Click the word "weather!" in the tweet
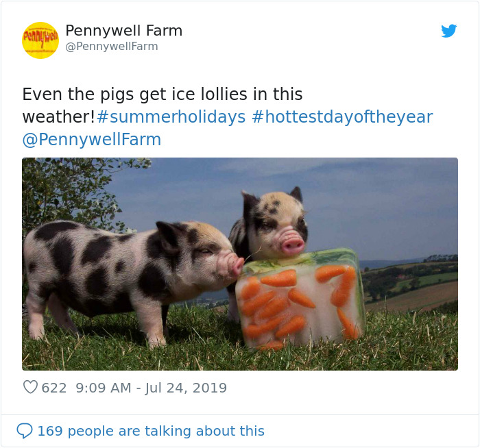Viewport: 480px width, 448px height. pos(58,117)
